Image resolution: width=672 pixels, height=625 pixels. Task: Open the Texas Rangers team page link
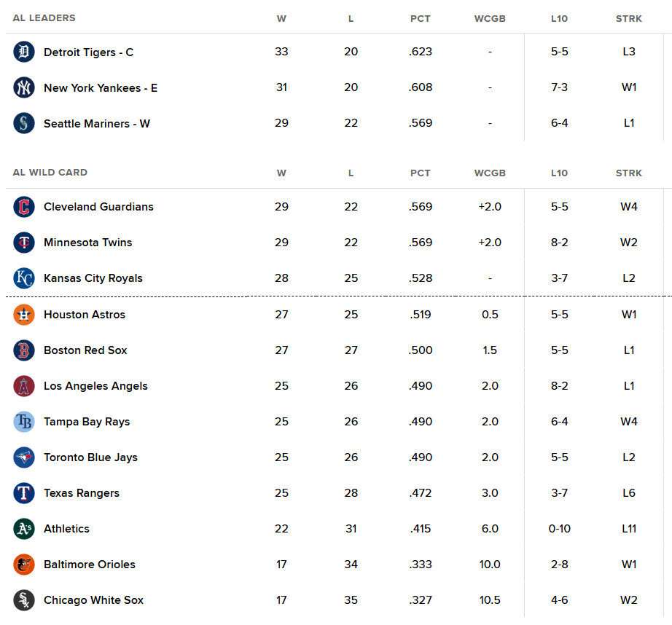coord(82,493)
